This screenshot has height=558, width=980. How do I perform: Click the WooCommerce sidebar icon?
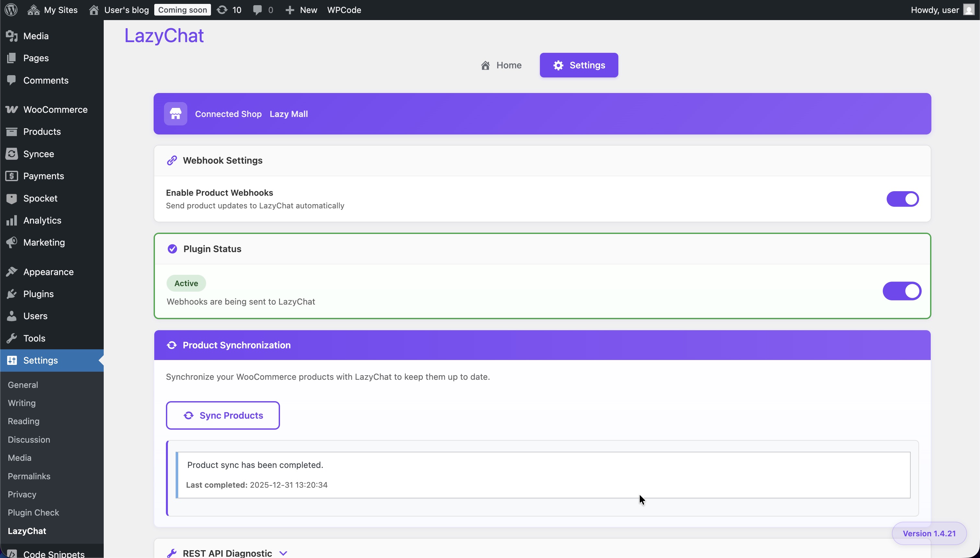pos(11,110)
